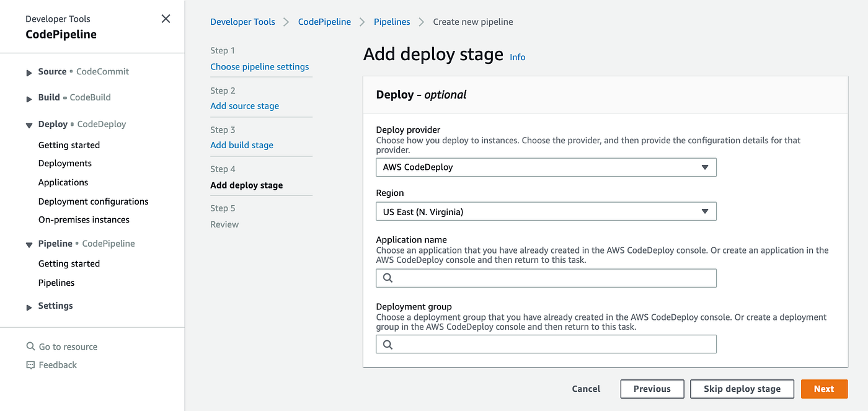Go to Pipelines in the sidebar

56,283
